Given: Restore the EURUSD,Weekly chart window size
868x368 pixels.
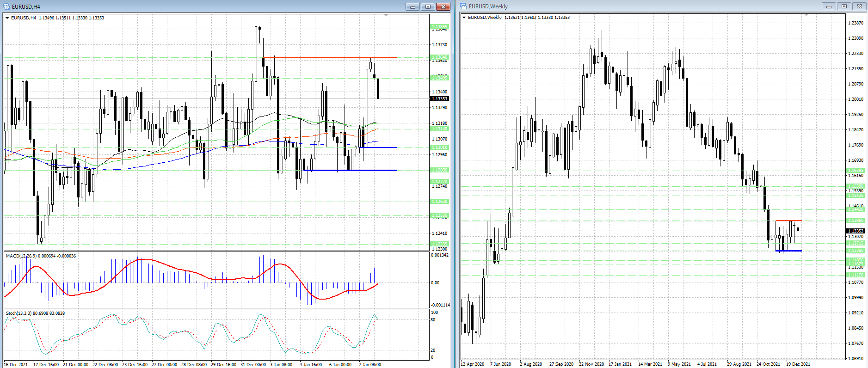Looking at the screenshot, I should (x=844, y=6).
